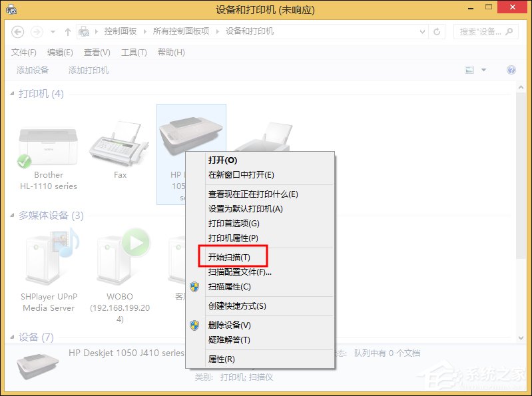Click 设置为默认打印机(A) menu entry
This screenshot has width=532, height=396.
245,208
